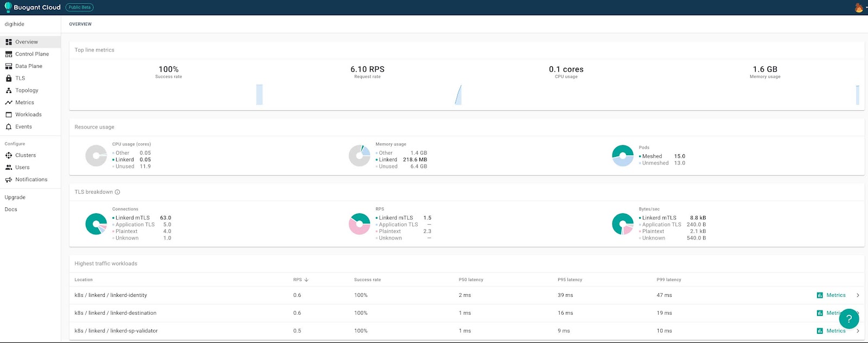Screen dimensions: 868x343
Task: Click the TLS lock icon in sidebar
Action: (9, 78)
